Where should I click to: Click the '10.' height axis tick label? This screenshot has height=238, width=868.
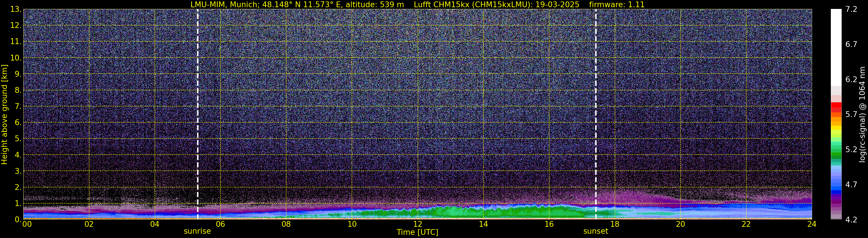16,58
